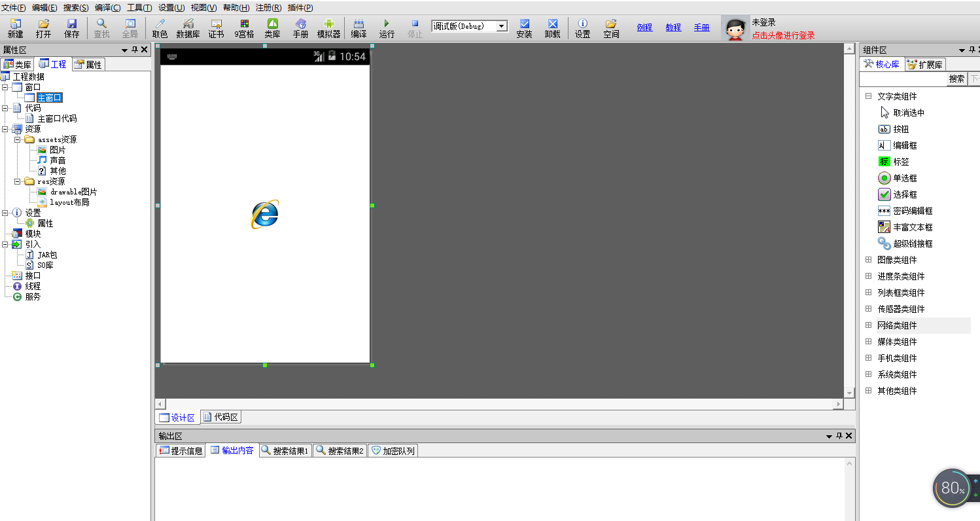Click the design area scroll-down arrow

tap(849, 392)
